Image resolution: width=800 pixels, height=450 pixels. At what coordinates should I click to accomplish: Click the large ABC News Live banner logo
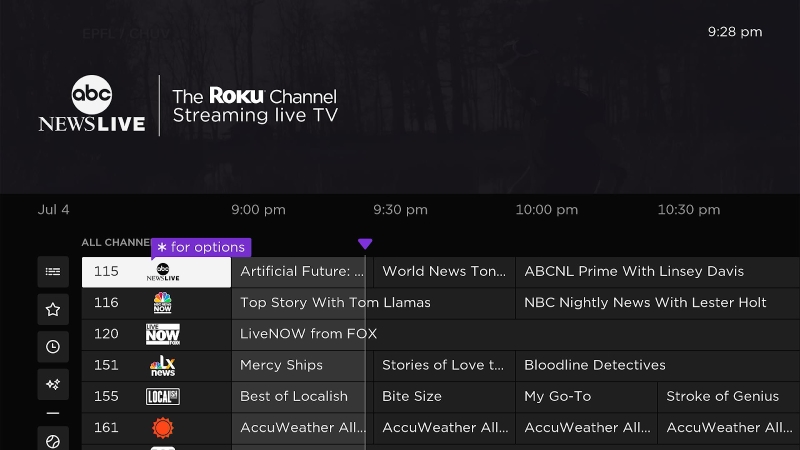point(92,104)
